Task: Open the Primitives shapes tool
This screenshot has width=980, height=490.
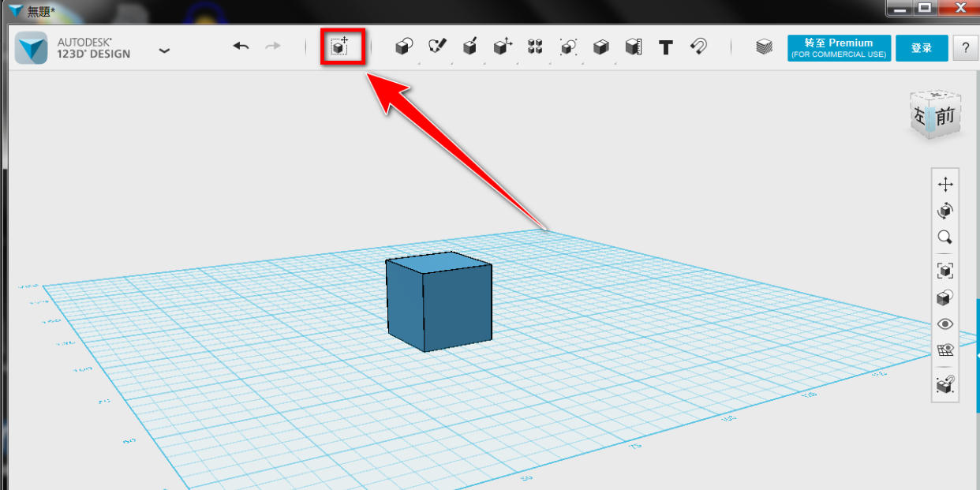Action: [x=404, y=47]
